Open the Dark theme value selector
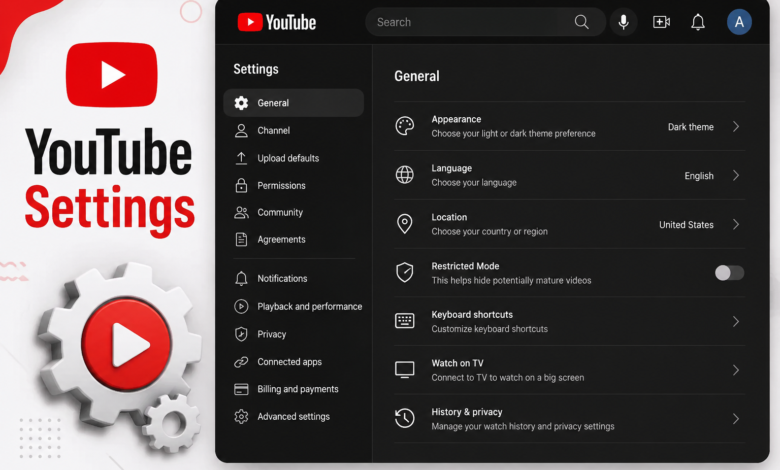Image resolution: width=780 pixels, height=470 pixels. tap(690, 127)
